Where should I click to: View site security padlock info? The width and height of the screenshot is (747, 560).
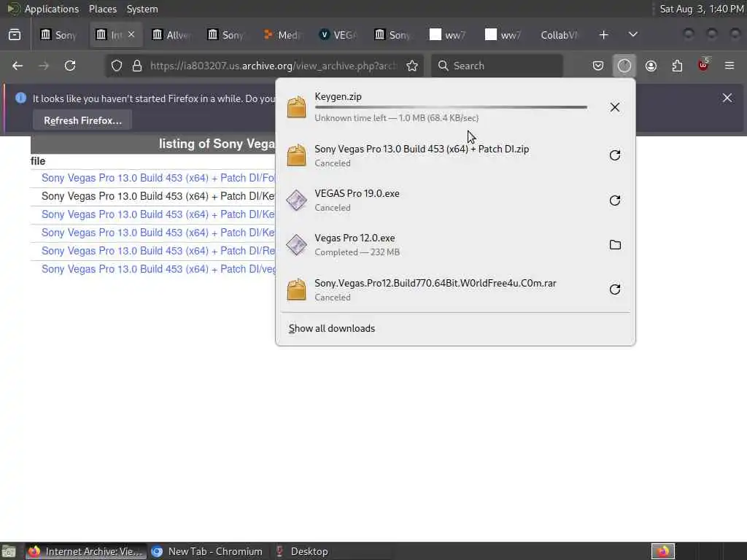pyautogui.click(x=137, y=66)
